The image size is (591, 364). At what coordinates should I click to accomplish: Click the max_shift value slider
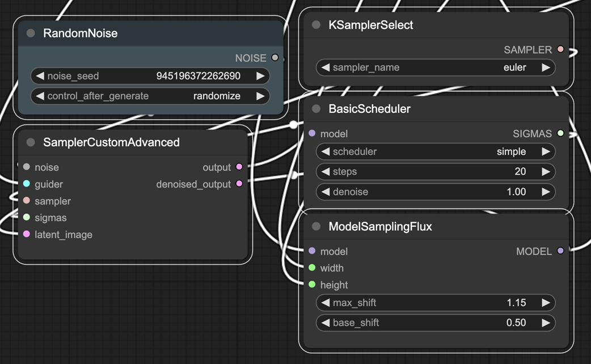click(435, 303)
